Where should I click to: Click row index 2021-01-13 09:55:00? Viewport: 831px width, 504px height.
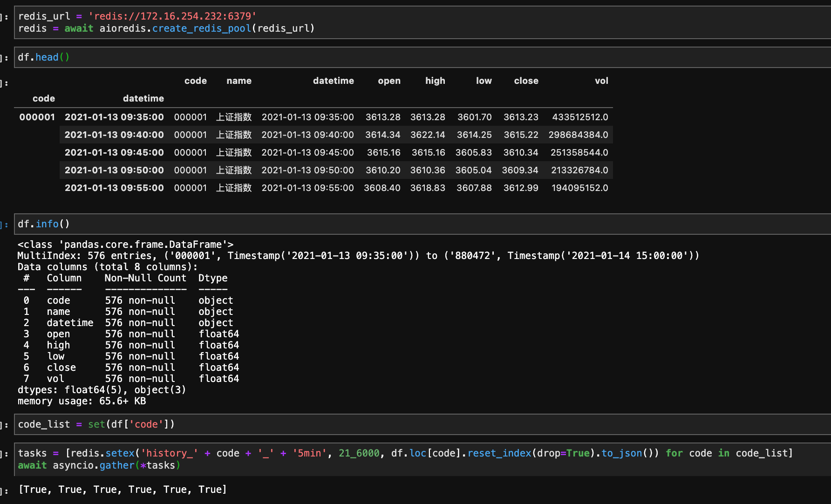click(x=114, y=188)
